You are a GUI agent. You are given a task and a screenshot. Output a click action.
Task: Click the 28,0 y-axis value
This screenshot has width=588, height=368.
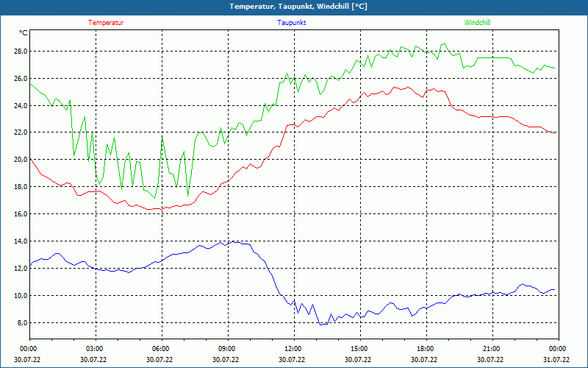click(x=21, y=51)
